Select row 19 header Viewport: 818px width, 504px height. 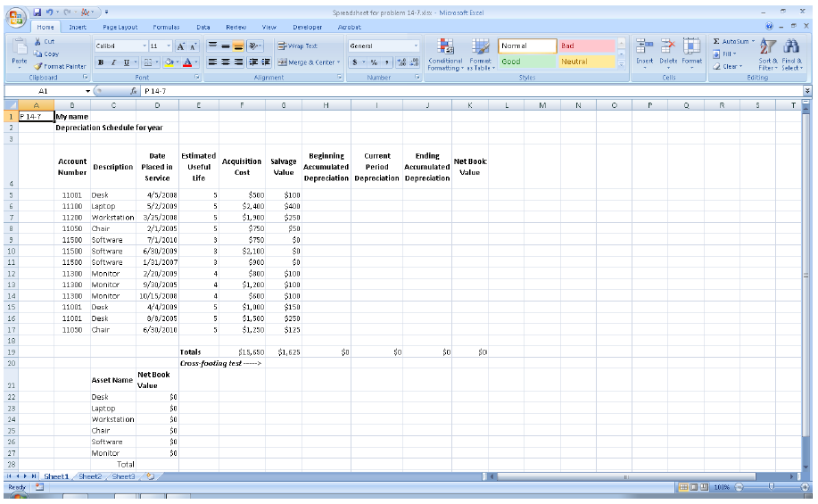point(11,352)
